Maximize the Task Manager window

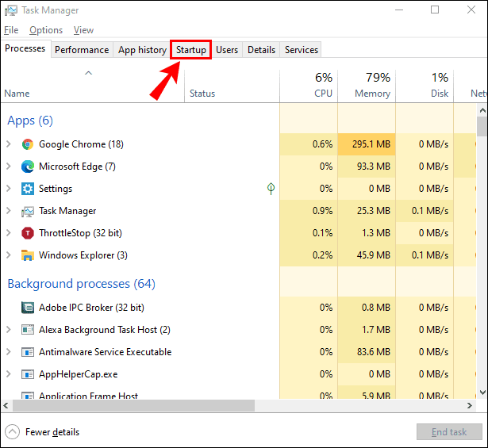[x=435, y=10]
